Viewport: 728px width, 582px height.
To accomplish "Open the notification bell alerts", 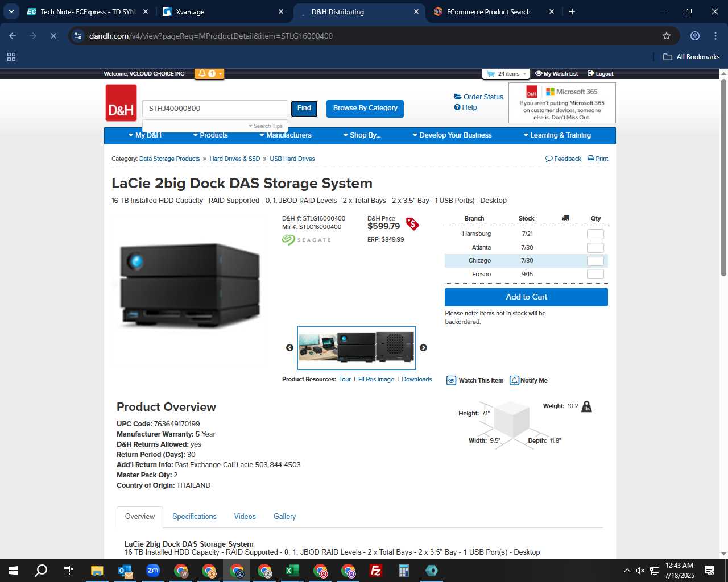I will (209, 74).
